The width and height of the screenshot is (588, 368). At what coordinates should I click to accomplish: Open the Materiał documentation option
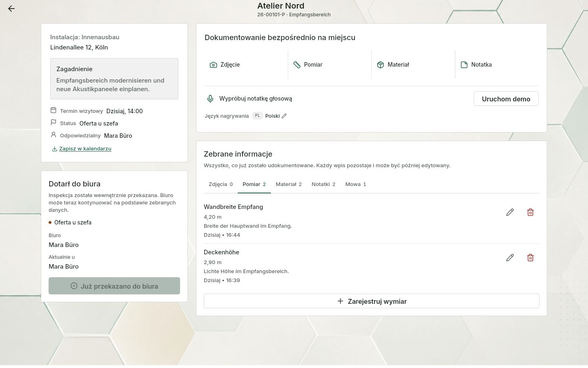point(413,65)
